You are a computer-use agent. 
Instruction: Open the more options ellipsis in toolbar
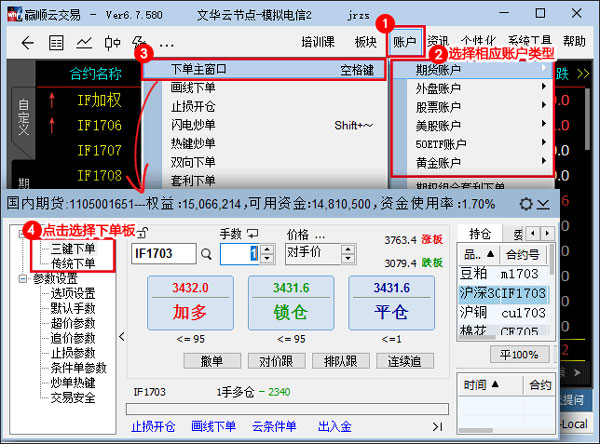pos(166,45)
